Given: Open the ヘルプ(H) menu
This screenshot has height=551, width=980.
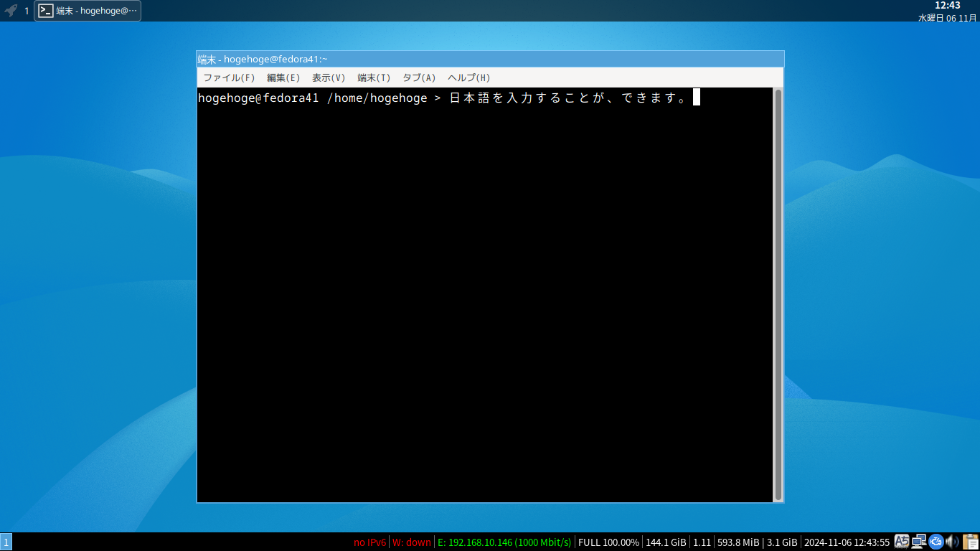Looking at the screenshot, I should click(x=467, y=77).
